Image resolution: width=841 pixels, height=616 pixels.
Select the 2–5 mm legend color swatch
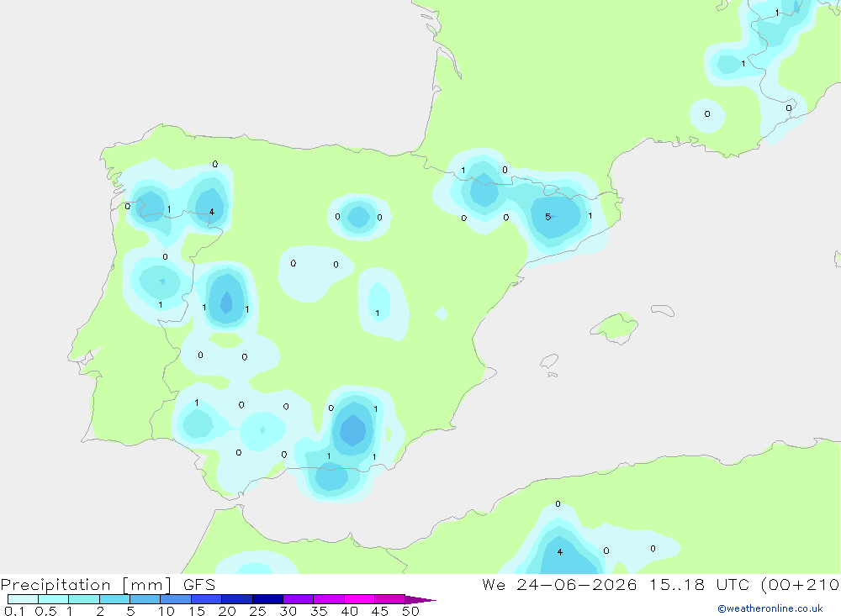click(x=114, y=599)
